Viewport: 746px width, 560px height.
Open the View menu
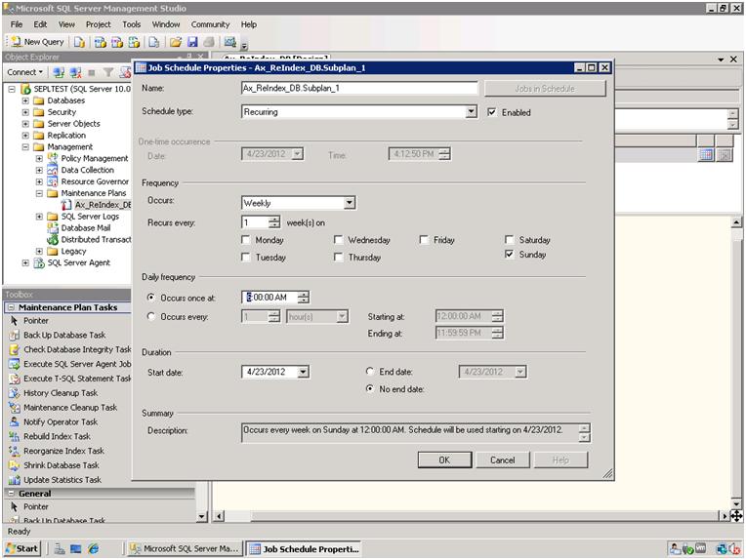pos(66,24)
